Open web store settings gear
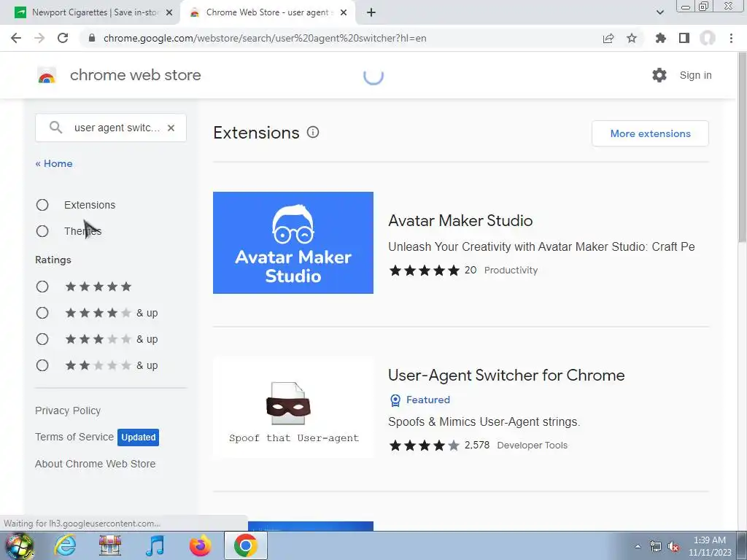The image size is (747, 560). click(659, 75)
